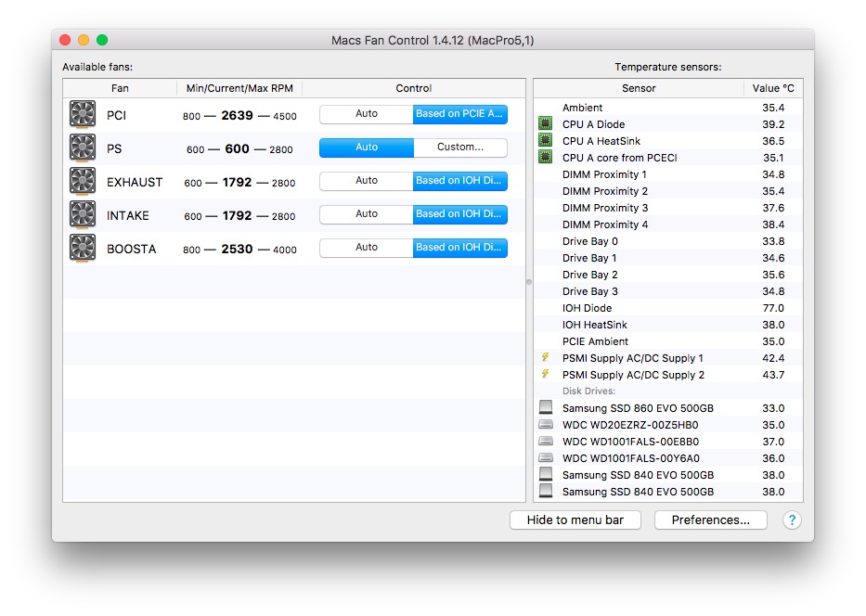Select the Drive Bay 2 sensor row
Screen dimensions: 866x616
(668, 275)
